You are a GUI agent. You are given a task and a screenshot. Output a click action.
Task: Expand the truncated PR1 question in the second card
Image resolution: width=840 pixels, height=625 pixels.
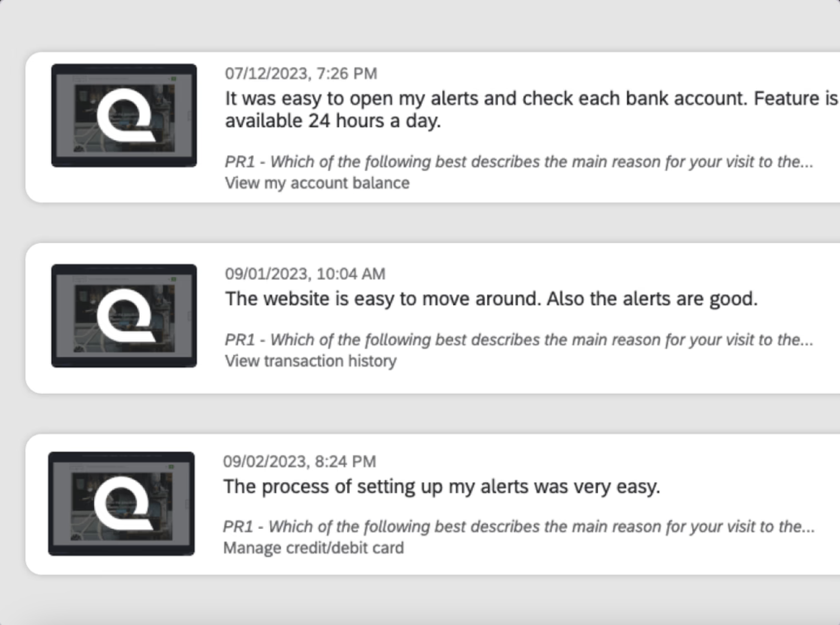pyautogui.click(x=518, y=339)
